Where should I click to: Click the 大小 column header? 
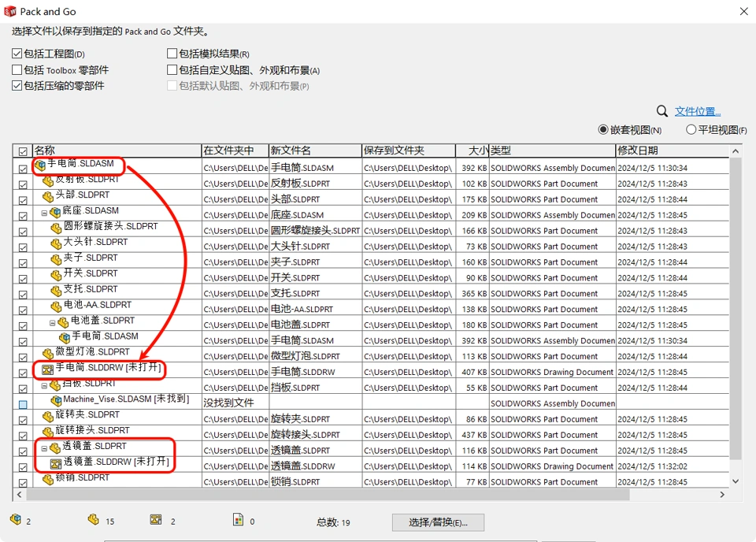(x=472, y=150)
